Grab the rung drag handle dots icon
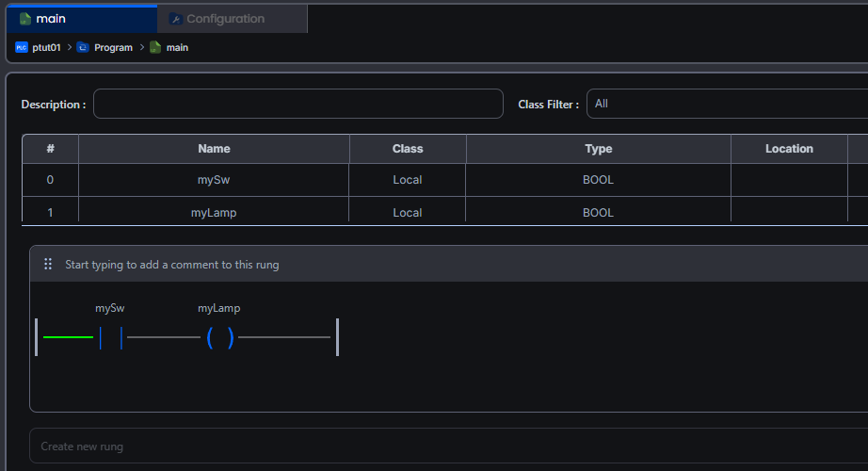 (x=48, y=265)
